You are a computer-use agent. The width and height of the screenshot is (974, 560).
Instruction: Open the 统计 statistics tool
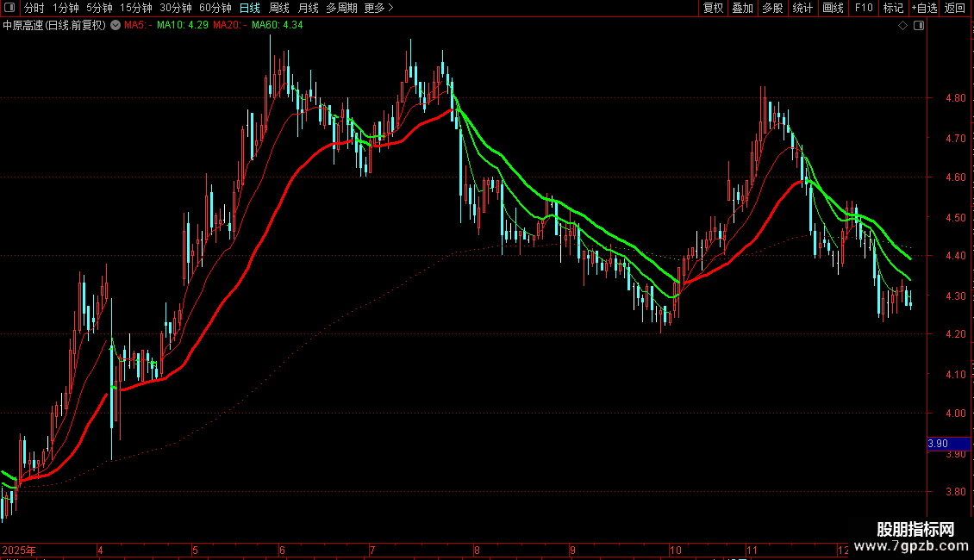[802, 8]
